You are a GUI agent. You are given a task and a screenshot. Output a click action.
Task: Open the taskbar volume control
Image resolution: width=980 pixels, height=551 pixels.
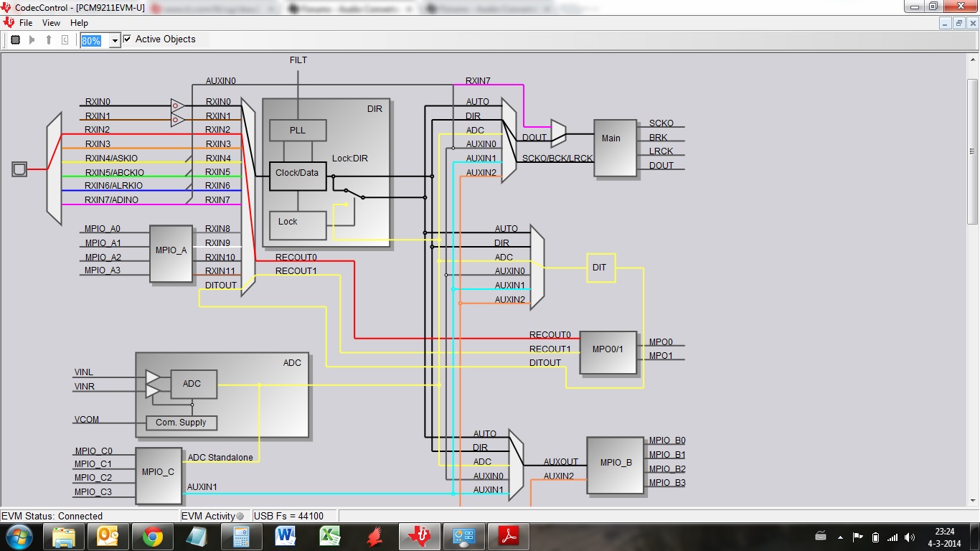910,536
